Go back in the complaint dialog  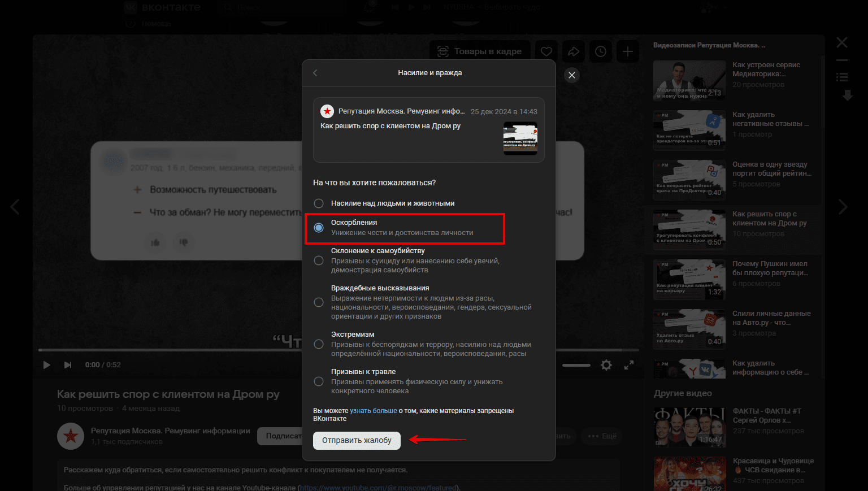click(315, 73)
